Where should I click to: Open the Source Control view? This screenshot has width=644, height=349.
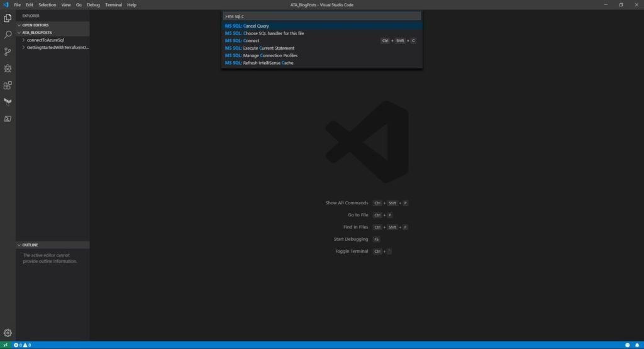(x=8, y=52)
